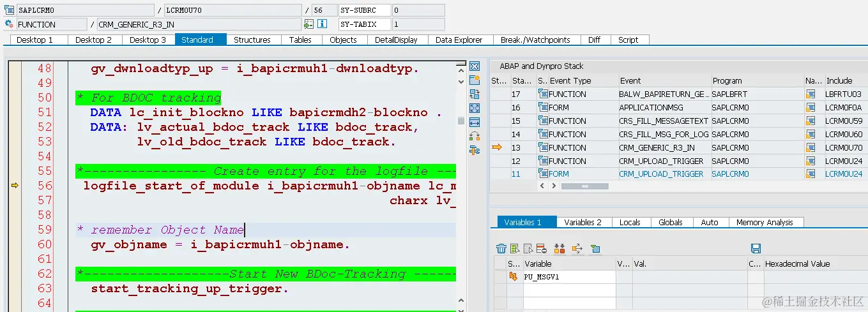
Task: Click the horizontal maximize tool icon
Action: [x=475, y=122]
